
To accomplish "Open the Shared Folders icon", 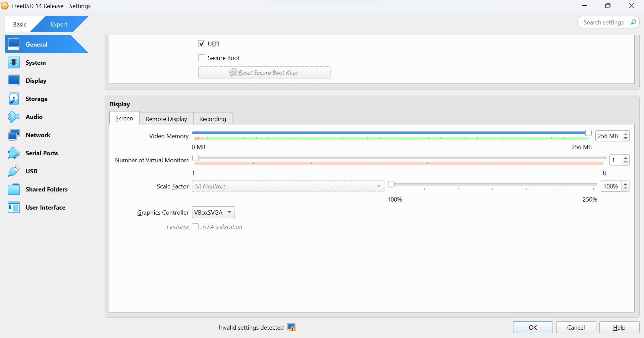I will pyautogui.click(x=14, y=189).
